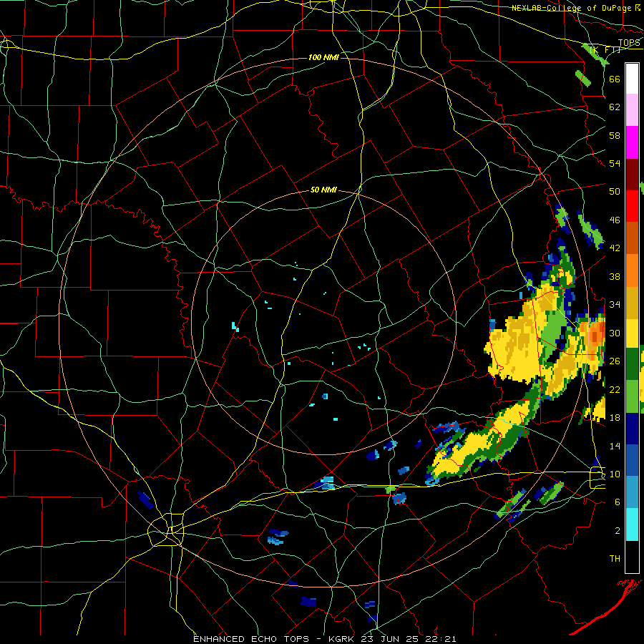Pick the light orange legend swatch
The width and height of the screenshot is (644, 644).
pos(632,270)
